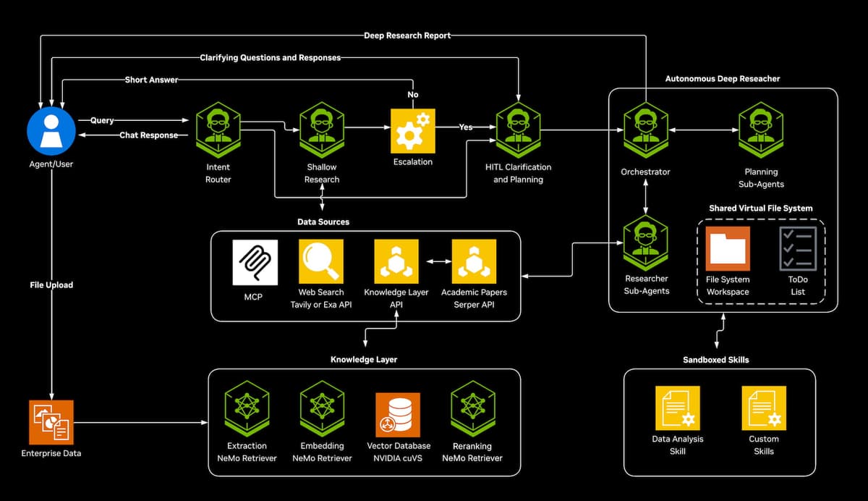Click the Deep Research Report label
Viewport: 868px width, 501px height.
[407, 35]
